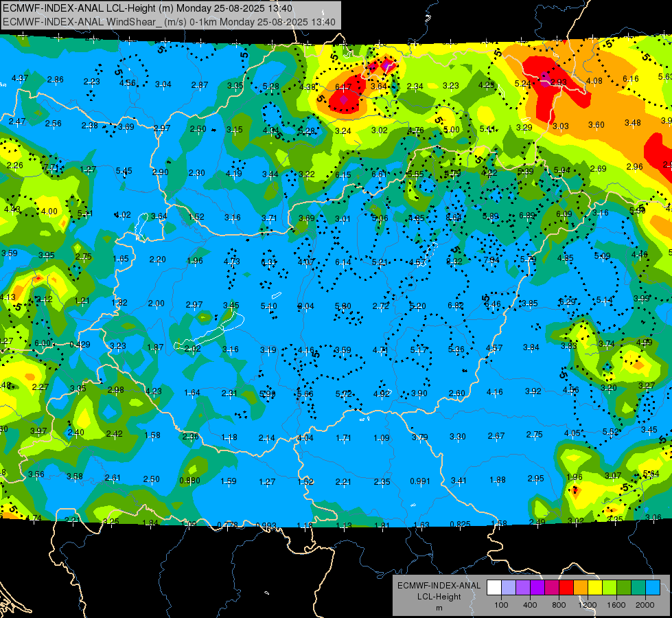Click the wind shear value 2.00
672x618 pixels.
pos(156,304)
